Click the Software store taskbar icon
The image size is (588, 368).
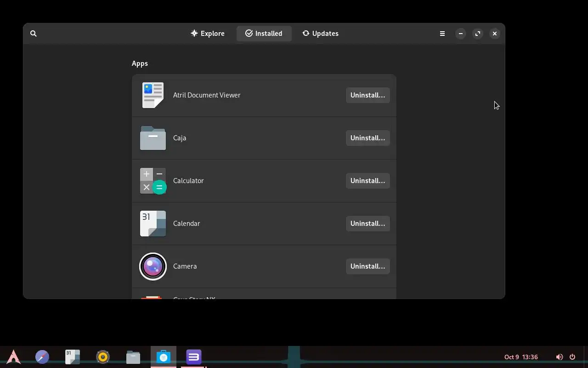click(164, 357)
